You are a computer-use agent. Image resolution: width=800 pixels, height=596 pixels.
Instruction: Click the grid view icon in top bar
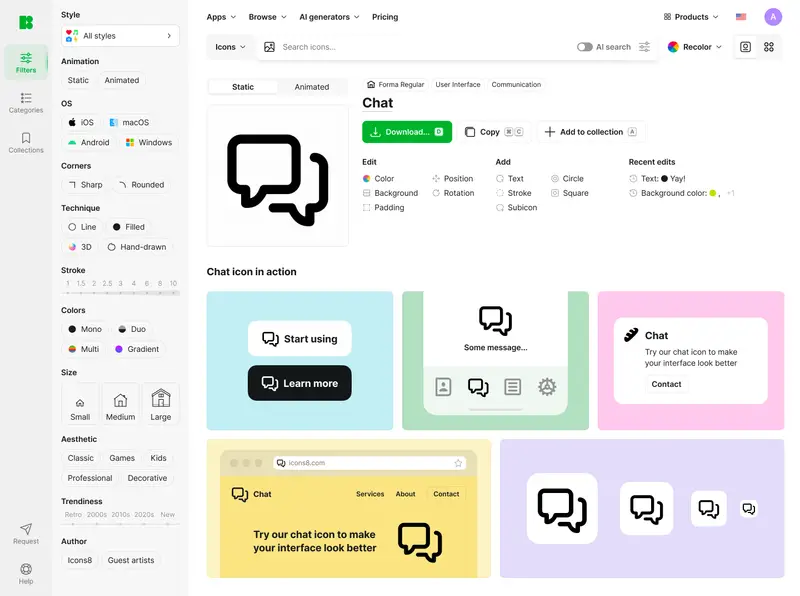[769, 47]
